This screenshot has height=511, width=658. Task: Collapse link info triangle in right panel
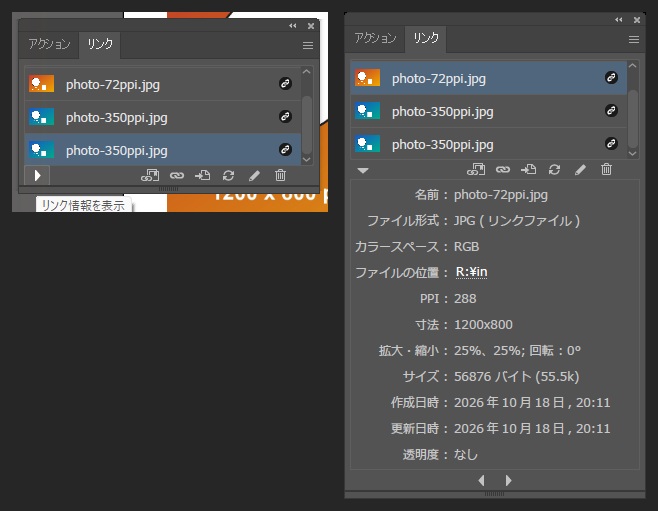click(363, 170)
